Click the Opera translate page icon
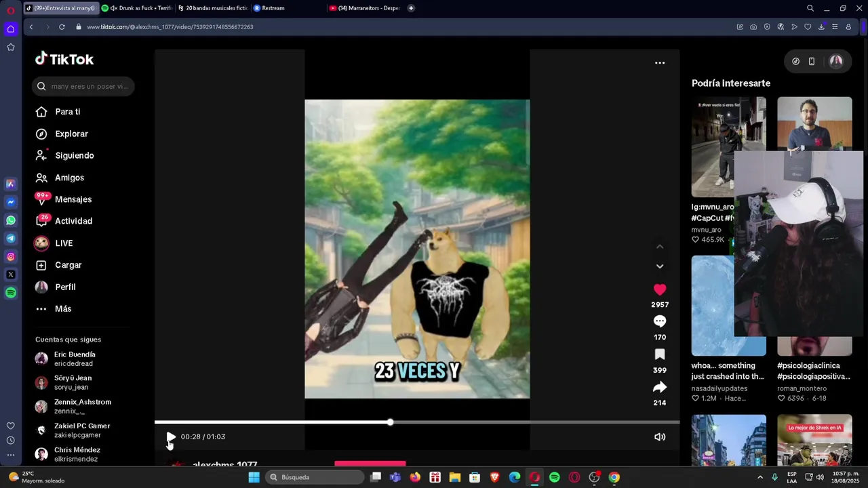The width and height of the screenshot is (868, 488). [x=781, y=27]
